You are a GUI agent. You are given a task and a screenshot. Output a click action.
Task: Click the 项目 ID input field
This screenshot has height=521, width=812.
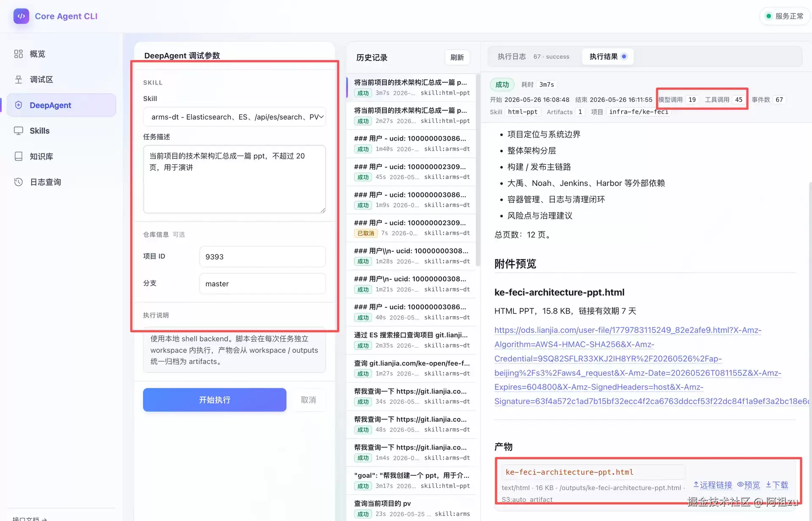coord(262,256)
